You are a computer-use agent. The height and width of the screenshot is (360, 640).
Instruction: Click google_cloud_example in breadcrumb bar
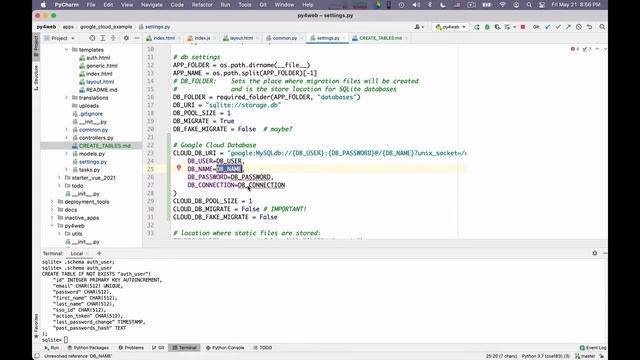106,27
